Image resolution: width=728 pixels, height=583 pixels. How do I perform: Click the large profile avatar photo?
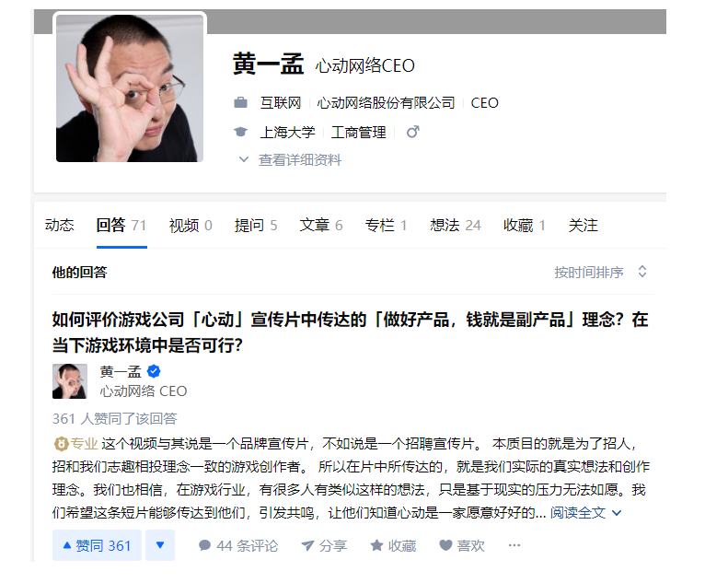(130, 88)
